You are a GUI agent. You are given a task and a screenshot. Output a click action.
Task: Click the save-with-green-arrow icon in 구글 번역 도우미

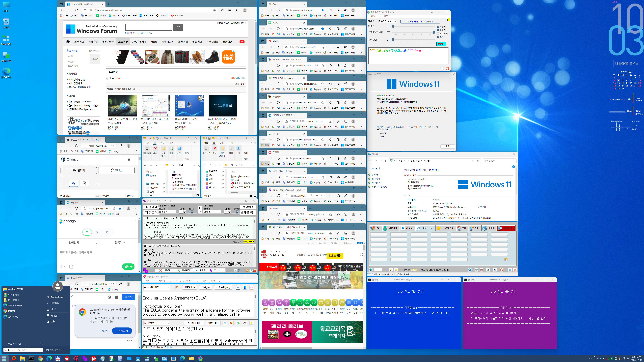tap(238, 323)
